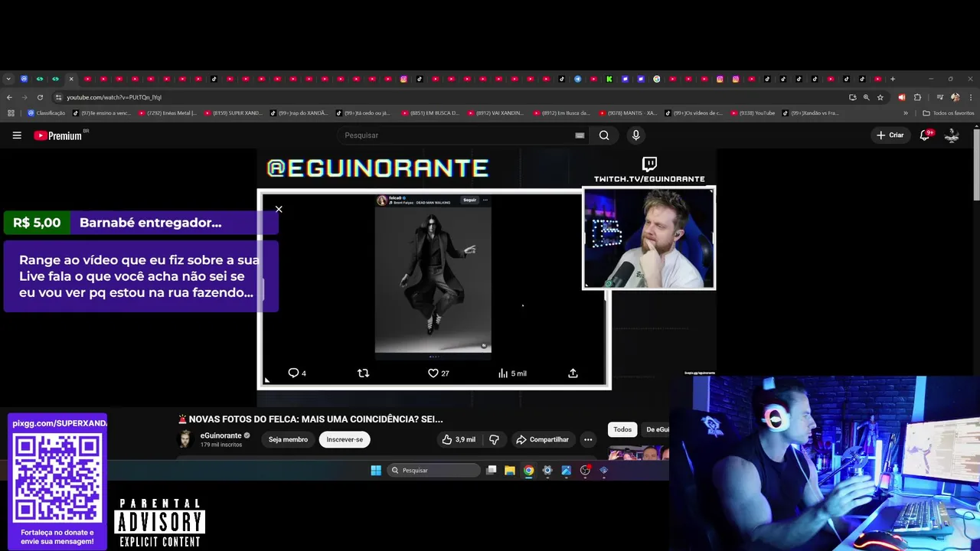The height and width of the screenshot is (551, 980).
Task: Dislike the video with thumbs-down
Action: coord(494,439)
